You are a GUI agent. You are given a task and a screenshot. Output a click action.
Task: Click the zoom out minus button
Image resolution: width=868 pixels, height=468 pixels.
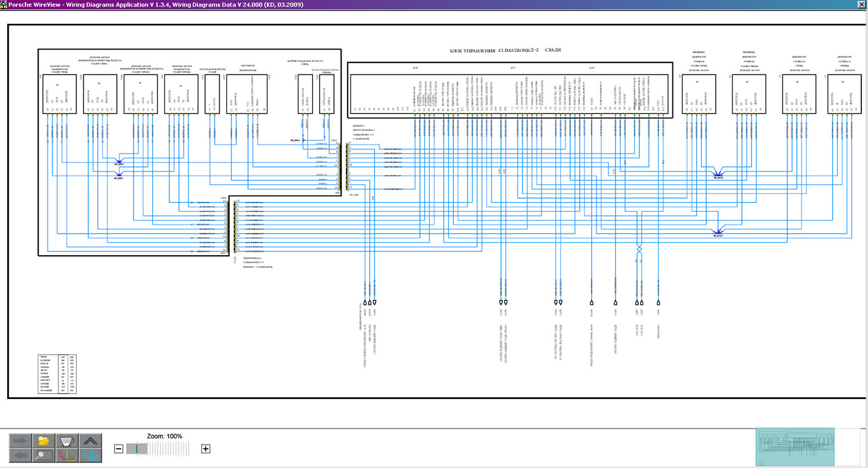pyautogui.click(x=118, y=449)
